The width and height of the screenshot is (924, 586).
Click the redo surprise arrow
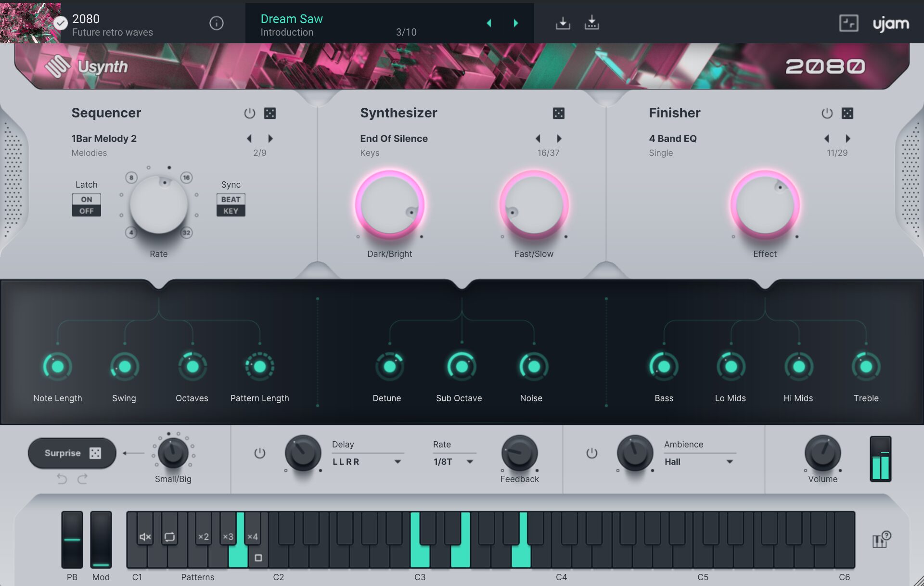[x=82, y=479]
